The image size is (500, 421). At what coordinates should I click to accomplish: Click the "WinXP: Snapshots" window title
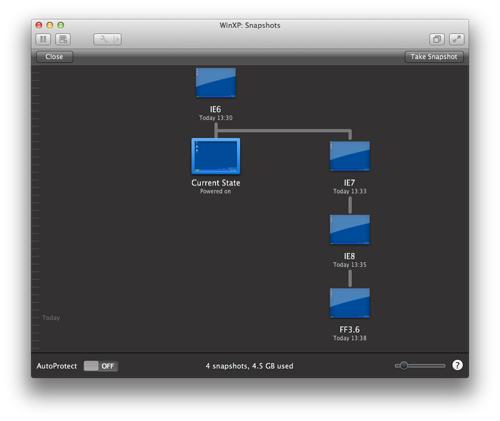click(250, 25)
